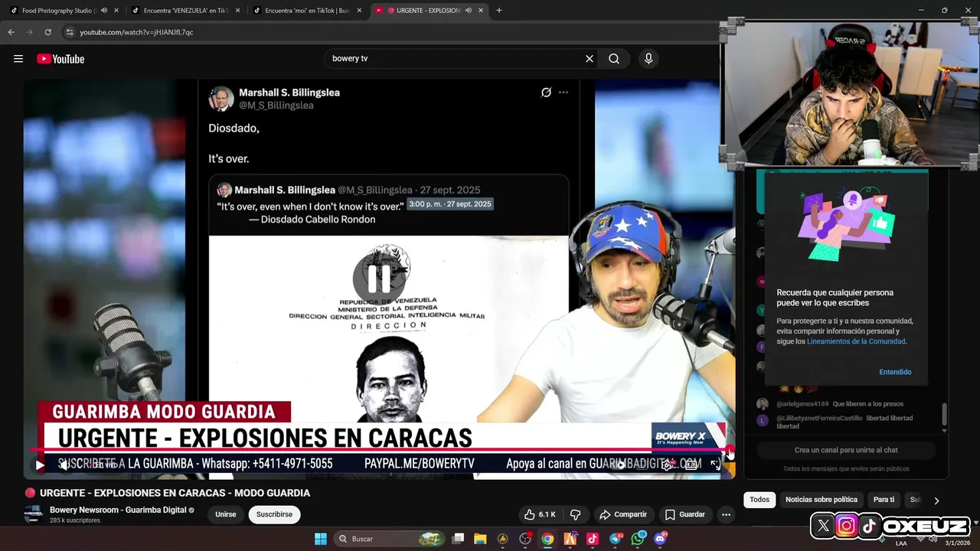The height and width of the screenshot is (551, 980).
Task: Open the Windows Start menu
Action: (321, 539)
